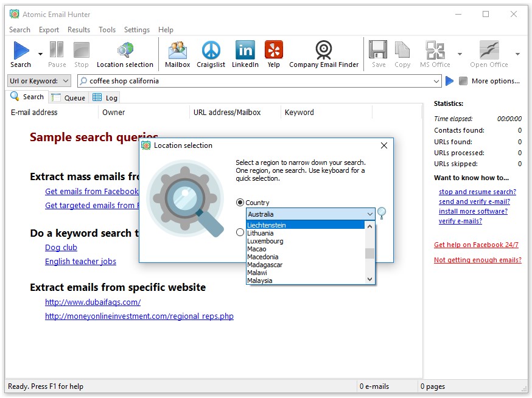Stop the email extraction
Screen dimensions: 532x398
pyautogui.click(x=82, y=54)
